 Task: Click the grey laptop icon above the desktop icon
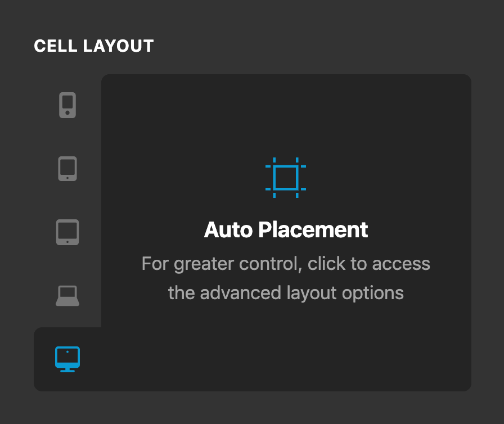[x=67, y=295]
